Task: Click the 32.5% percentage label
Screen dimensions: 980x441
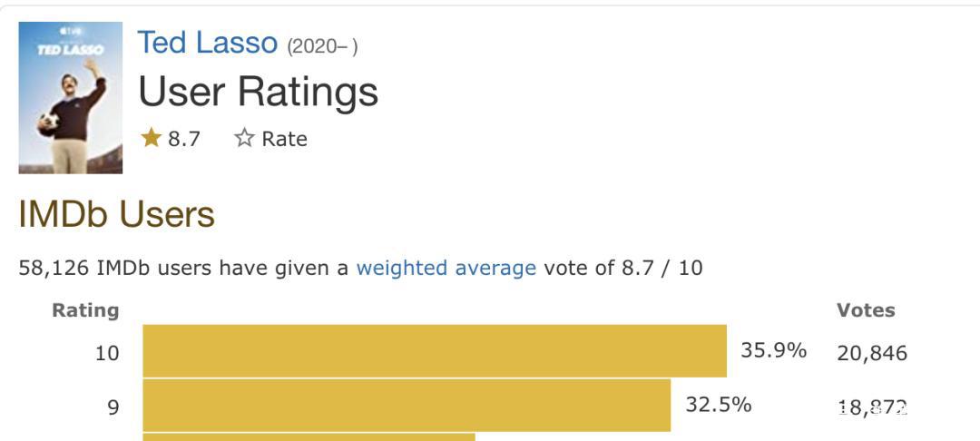Action: pyautogui.click(x=718, y=405)
